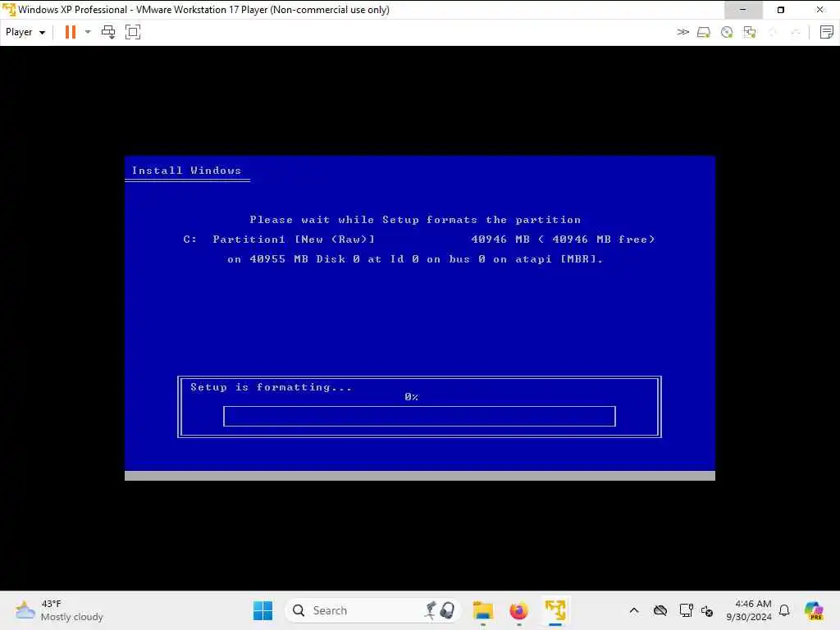Click the "40955 MB Disk 0" line

coord(415,259)
